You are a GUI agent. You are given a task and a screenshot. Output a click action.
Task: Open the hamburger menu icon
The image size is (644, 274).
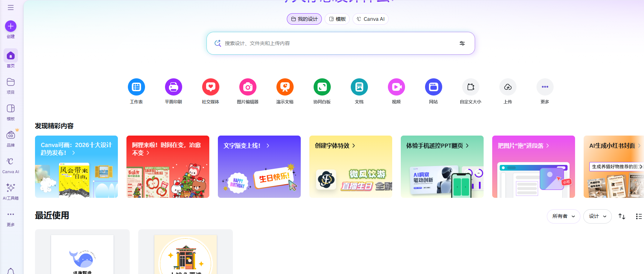click(11, 8)
